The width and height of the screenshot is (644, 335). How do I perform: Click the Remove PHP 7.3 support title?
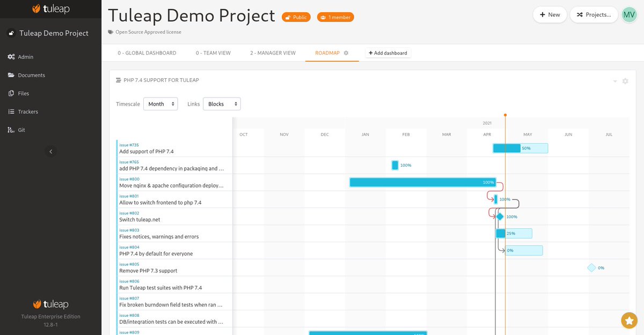pyautogui.click(x=148, y=271)
